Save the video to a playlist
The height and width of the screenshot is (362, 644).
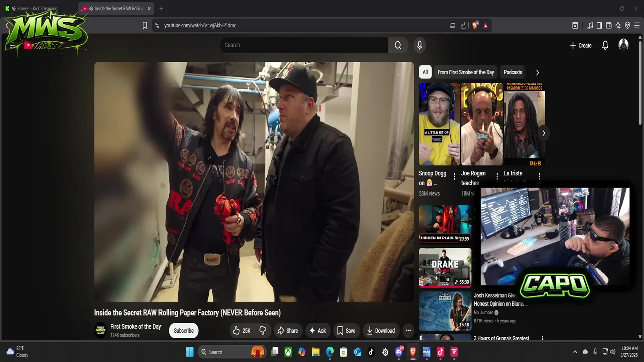[x=346, y=331]
